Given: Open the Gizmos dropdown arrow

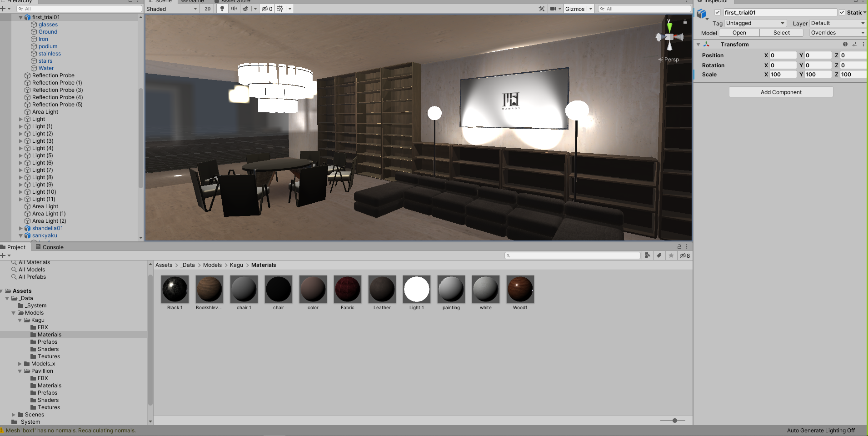Looking at the screenshot, I should (x=591, y=9).
